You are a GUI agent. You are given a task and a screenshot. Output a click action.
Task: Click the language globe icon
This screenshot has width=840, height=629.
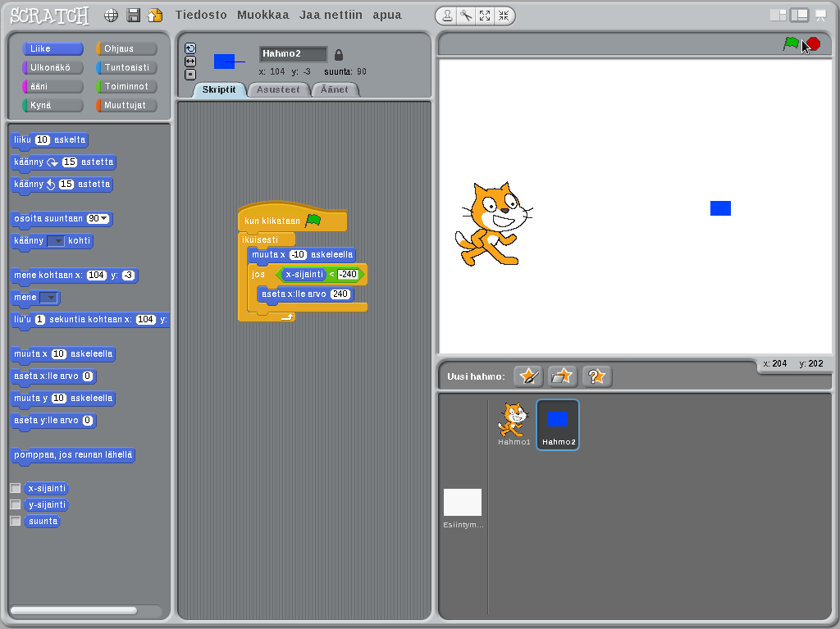point(111,16)
